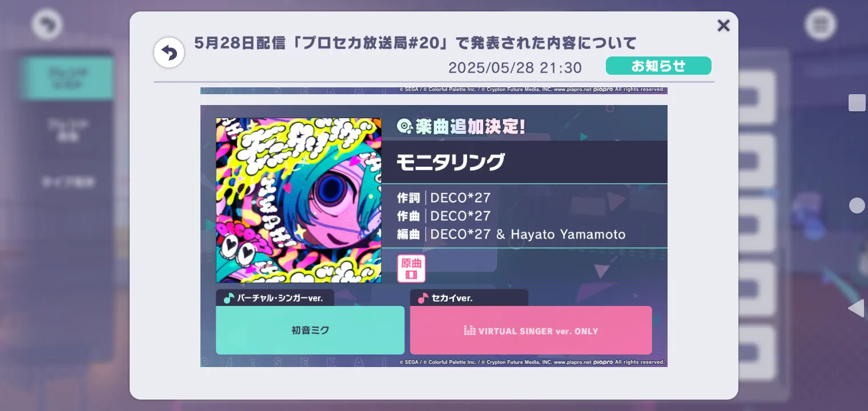Select the third blurred sidebar tab
868x411 pixels.
coord(67,182)
